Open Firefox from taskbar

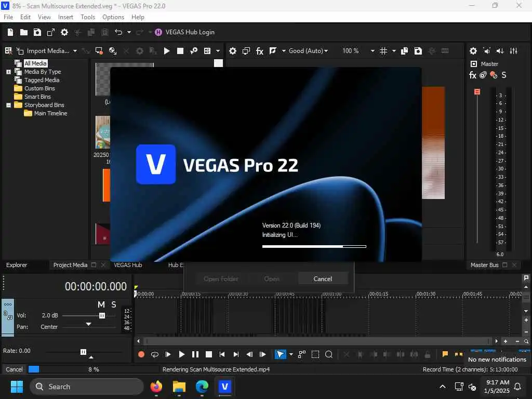(156, 387)
